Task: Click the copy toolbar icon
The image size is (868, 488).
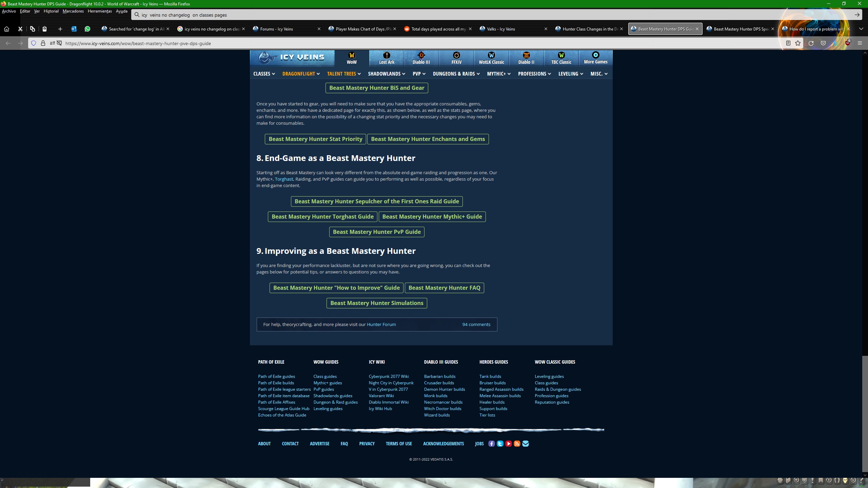Action: tap(32, 29)
